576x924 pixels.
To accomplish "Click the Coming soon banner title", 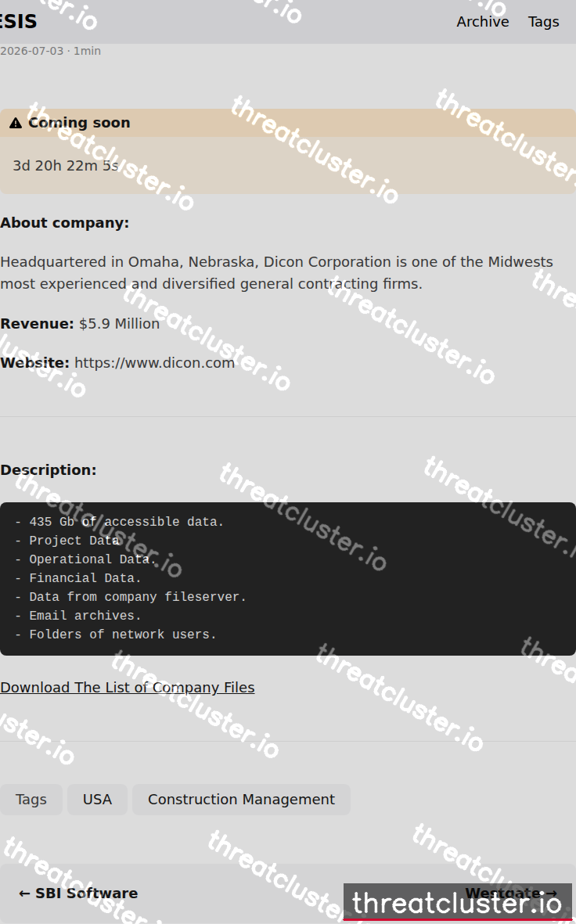I will (79, 123).
